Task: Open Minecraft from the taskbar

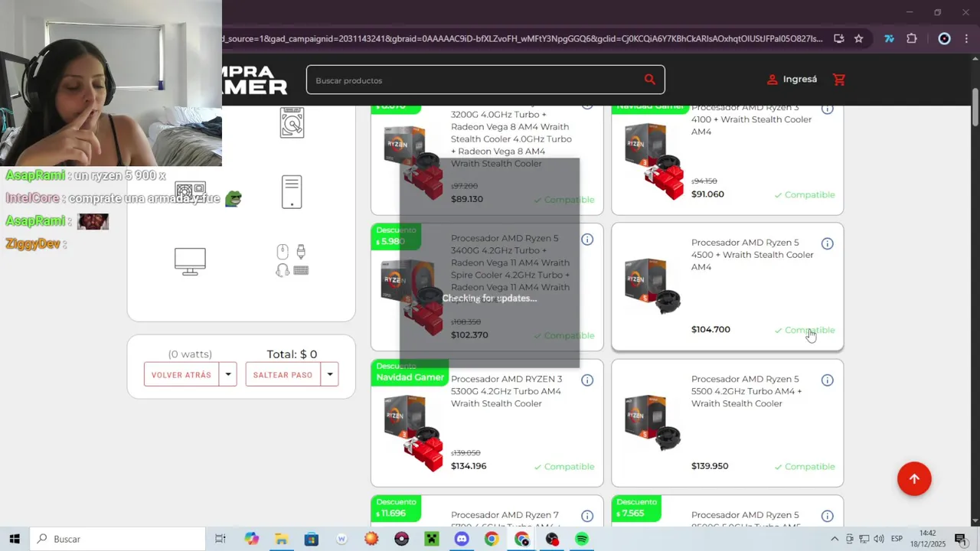Action: [x=432, y=539]
